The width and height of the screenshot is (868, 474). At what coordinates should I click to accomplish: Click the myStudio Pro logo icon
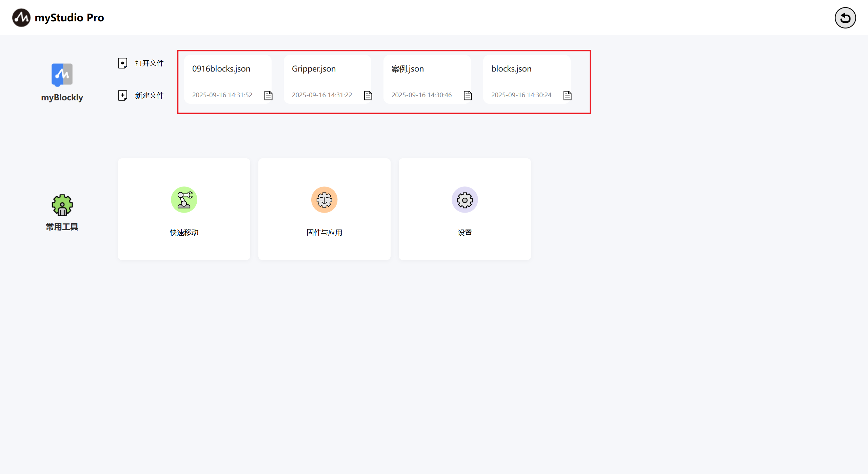coord(21,18)
